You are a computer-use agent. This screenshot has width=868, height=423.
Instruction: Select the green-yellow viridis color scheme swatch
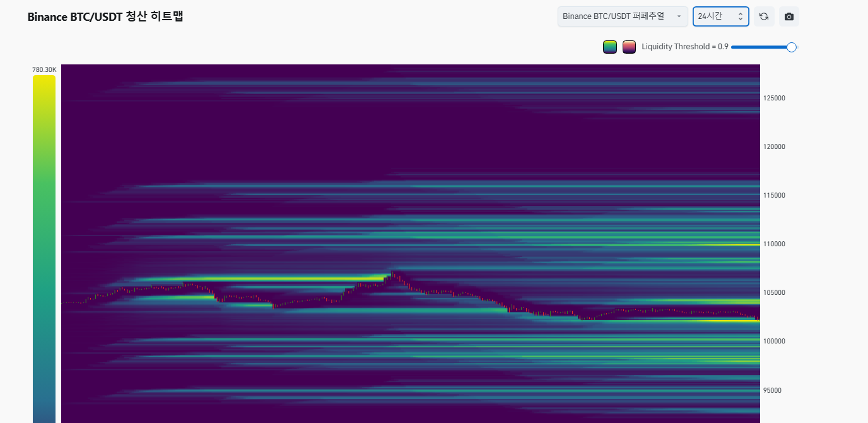pos(609,47)
